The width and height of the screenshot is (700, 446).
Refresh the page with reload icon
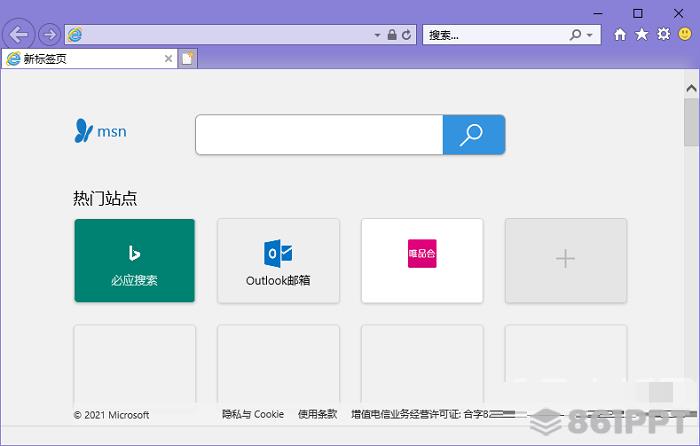[x=406, y=34]
